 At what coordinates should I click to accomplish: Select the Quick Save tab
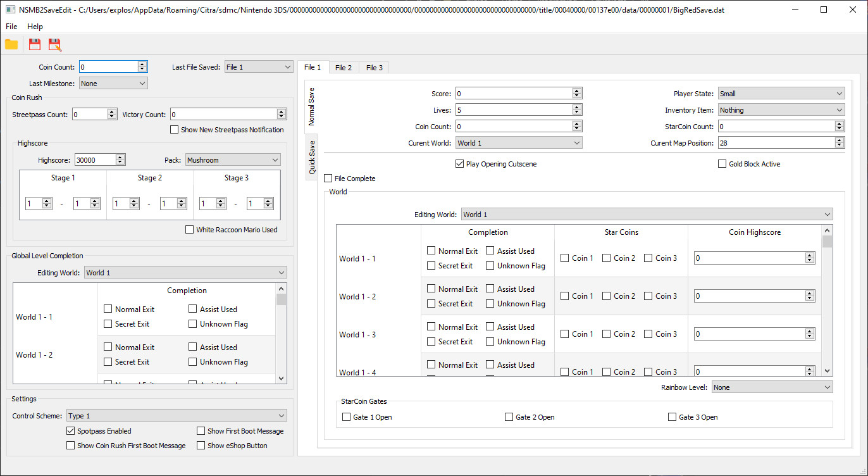[312, 157]
